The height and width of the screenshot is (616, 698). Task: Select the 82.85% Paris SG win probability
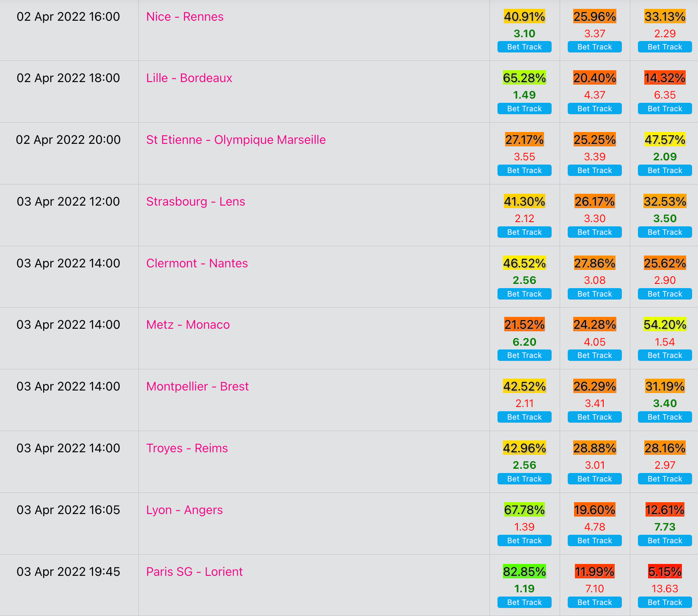click(525, 572)
